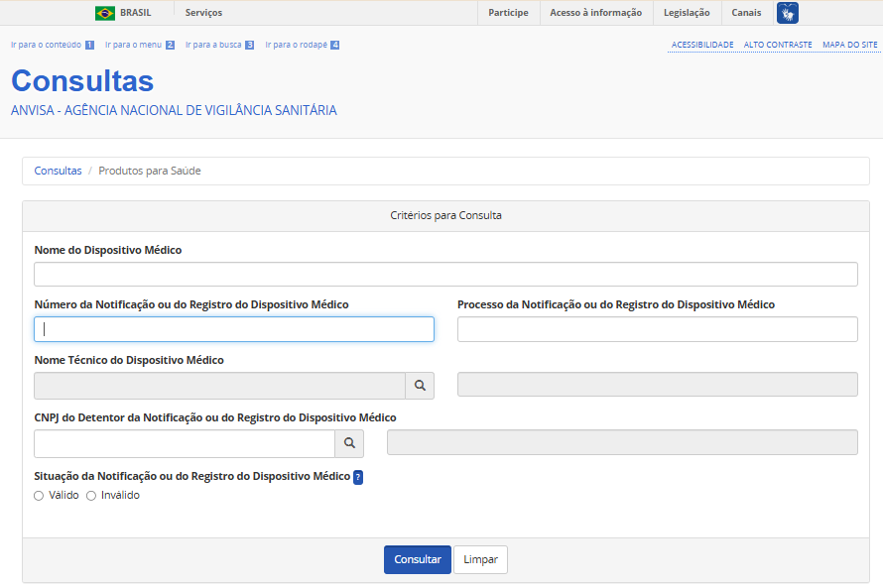Click the VLibras sign language accessibility icon
This screenshot has width=883, height=588.
pyautogui.click(x=787, y=13)
